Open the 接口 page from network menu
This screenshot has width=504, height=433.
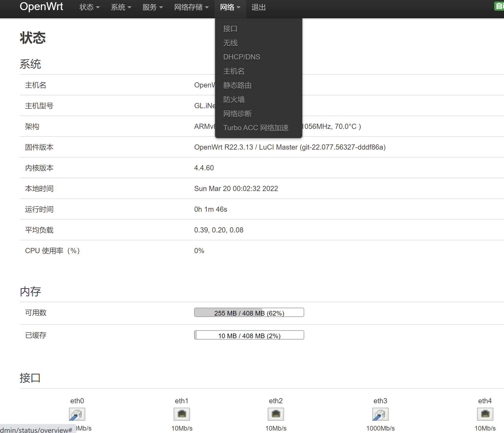[230, 28]
